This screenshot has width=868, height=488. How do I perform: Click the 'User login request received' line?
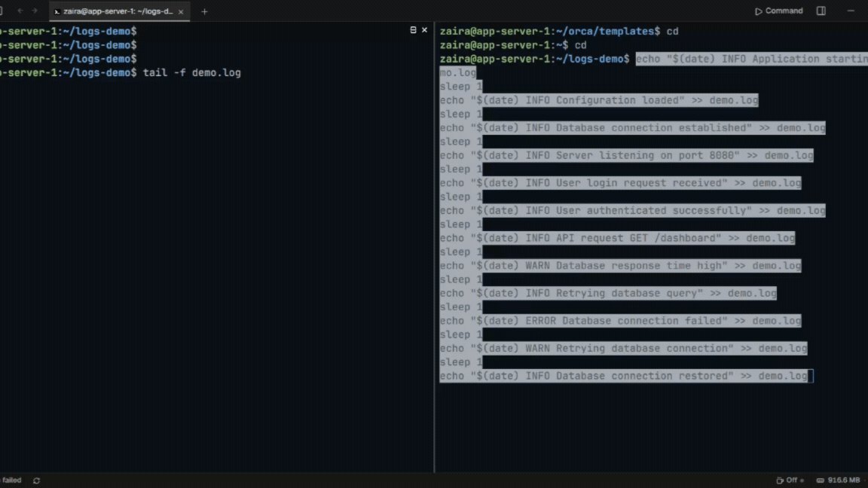tap(621, 183)
